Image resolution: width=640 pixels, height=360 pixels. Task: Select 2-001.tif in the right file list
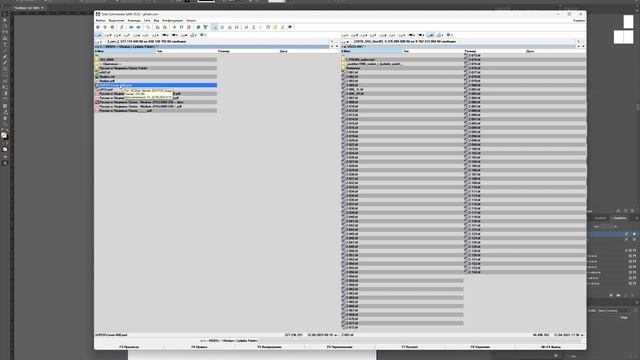pyautogui.click(x=402, y=72)
